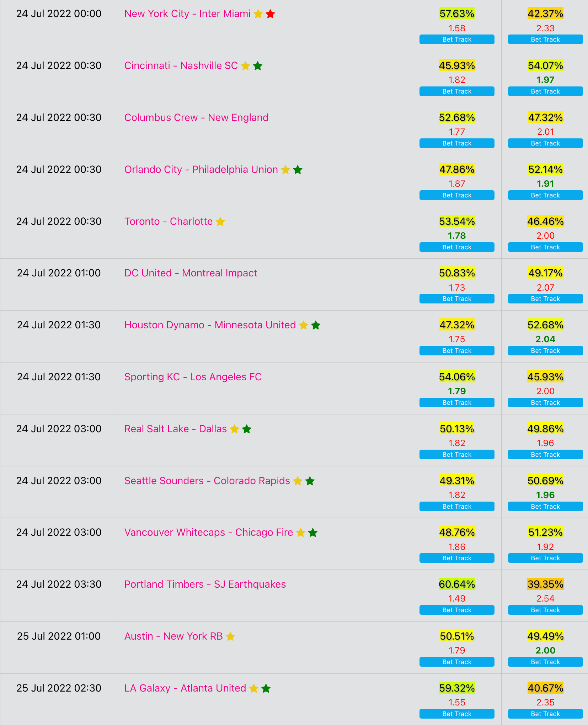588x725 pixels.
Task: Click the yellow star next to Real Salt Lake - Dallas
Action: point(235,429)
